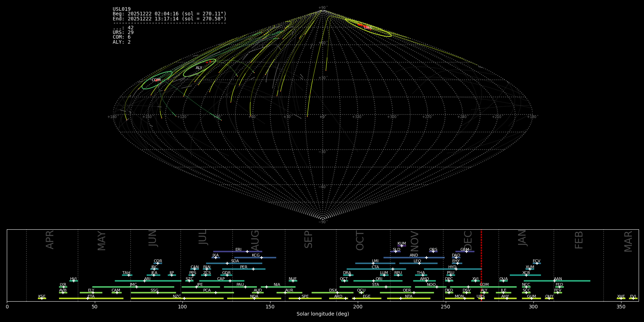The width and height of the screenshot is (644, 322).
Task: Select the COM radiant ellipse marker
Action: [x=157, y=80]
